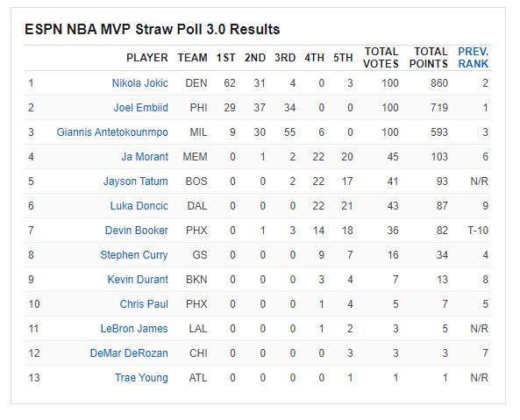Select the Kevin Durant link
Viewport: 520px width, 420px height.
(138, 280)
